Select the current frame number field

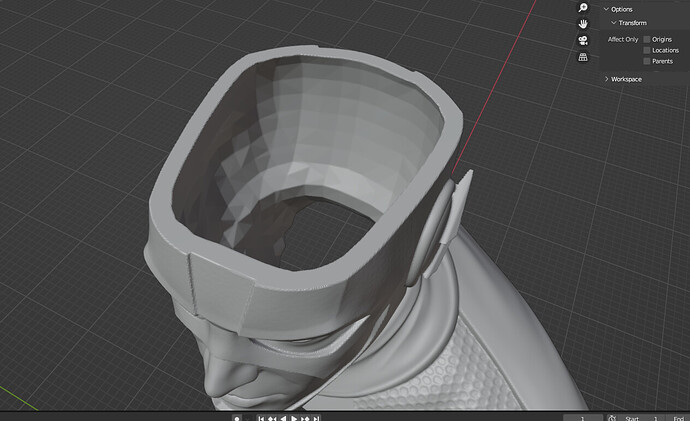click(x=583, y=418)
